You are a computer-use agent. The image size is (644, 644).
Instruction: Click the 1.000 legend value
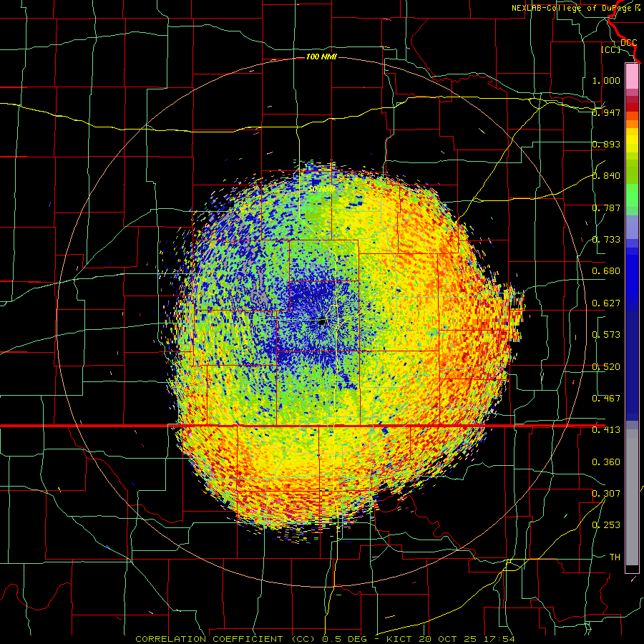(x=606, y=80)
